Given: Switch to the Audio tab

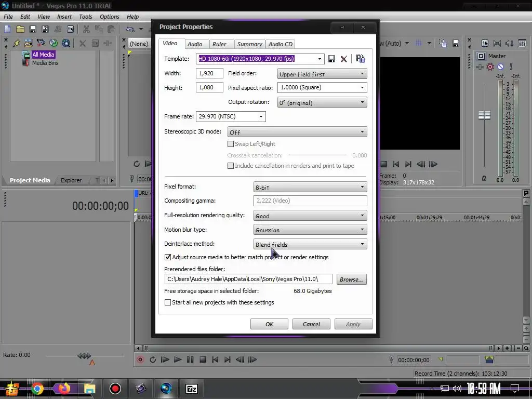Looking at the screenshot, I should [195, 44].
